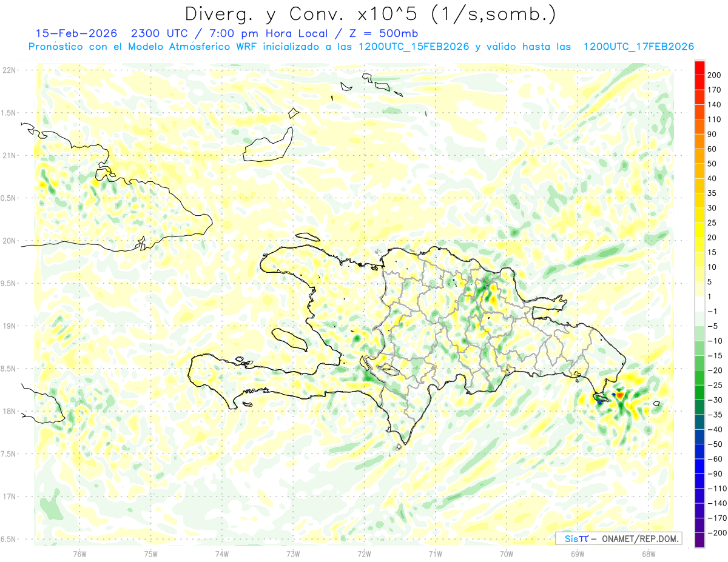Click the color scale value '-90'

tap(715, 473)
